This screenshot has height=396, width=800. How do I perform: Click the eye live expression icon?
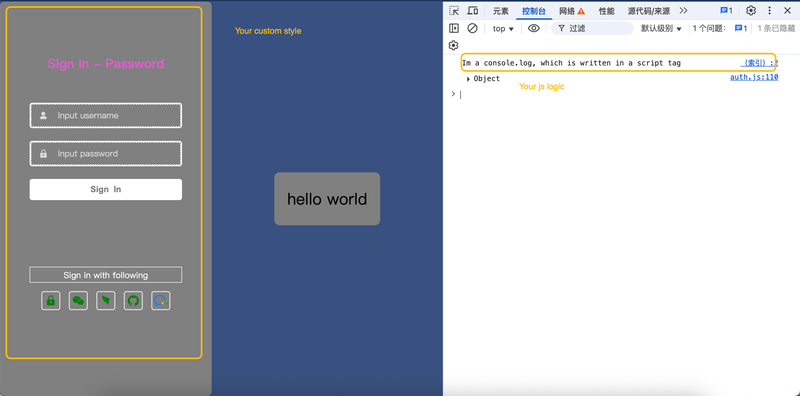coord(534,29)
